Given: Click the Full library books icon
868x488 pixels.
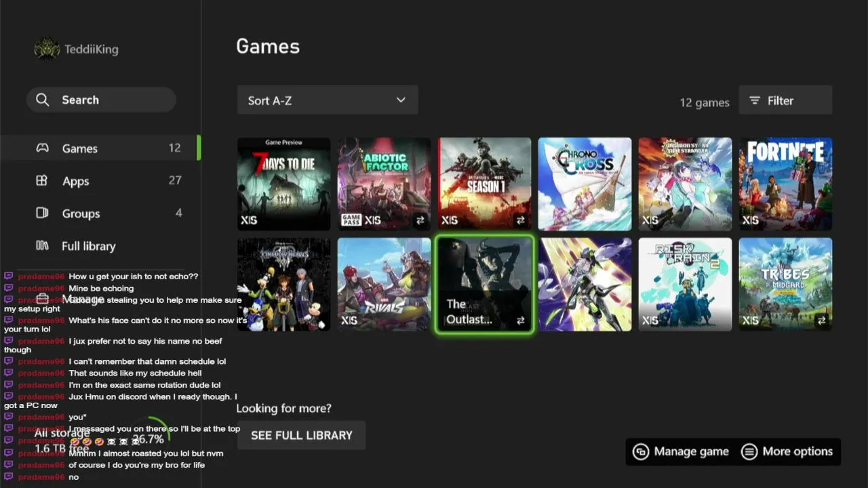Looking at the screenshot, I should pyautogui.click(x=42, y=245).
